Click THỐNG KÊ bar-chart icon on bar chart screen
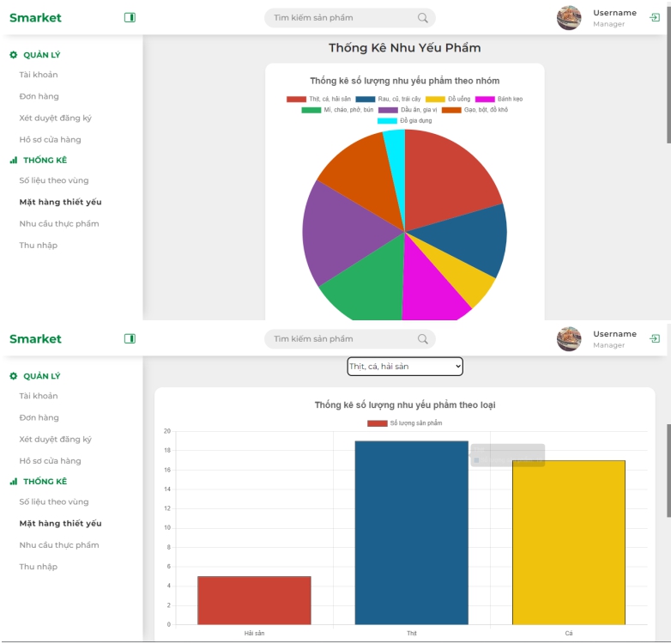671x644 pixels. [13, 482]
